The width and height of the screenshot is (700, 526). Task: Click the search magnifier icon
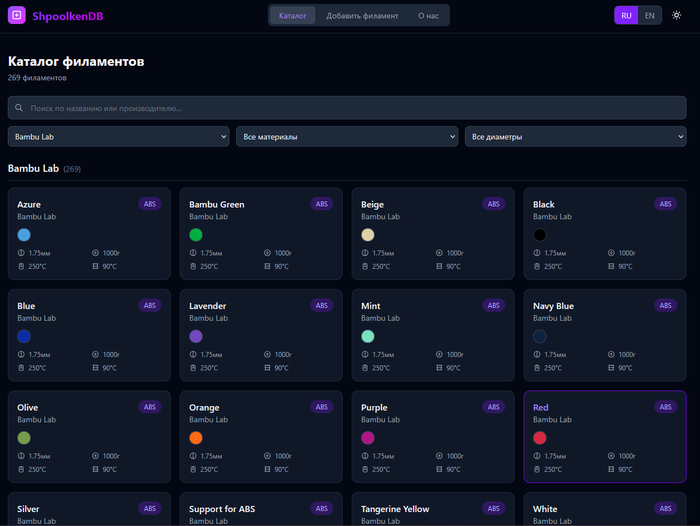(x=19, y=108)
